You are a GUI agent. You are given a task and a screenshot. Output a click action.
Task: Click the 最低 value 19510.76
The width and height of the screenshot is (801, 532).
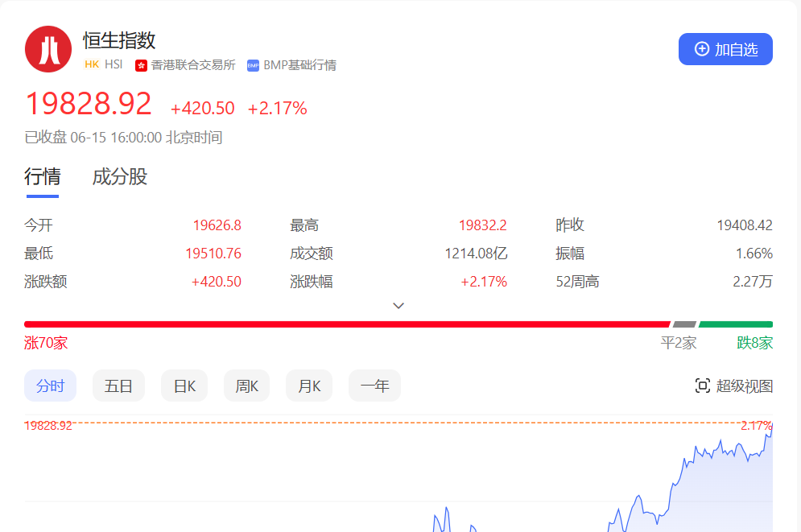(x=213, y=254)
